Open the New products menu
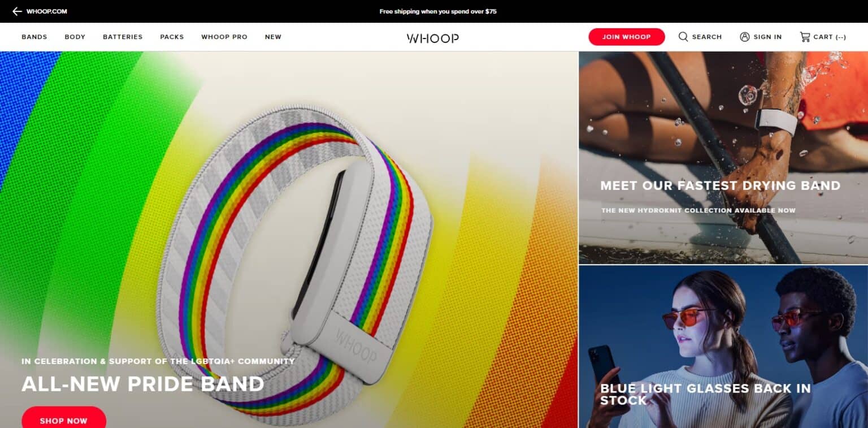The image size is (868, 428). click(273, 37)
